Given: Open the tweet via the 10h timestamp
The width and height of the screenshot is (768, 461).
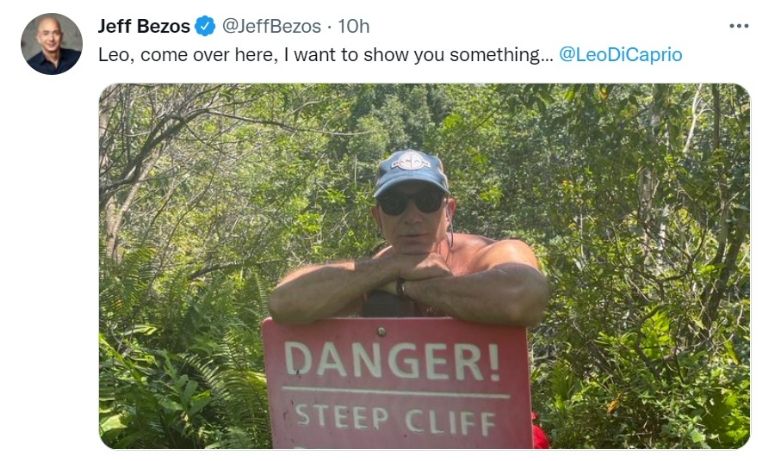Looking at the screenshot, I should [354, 26].
